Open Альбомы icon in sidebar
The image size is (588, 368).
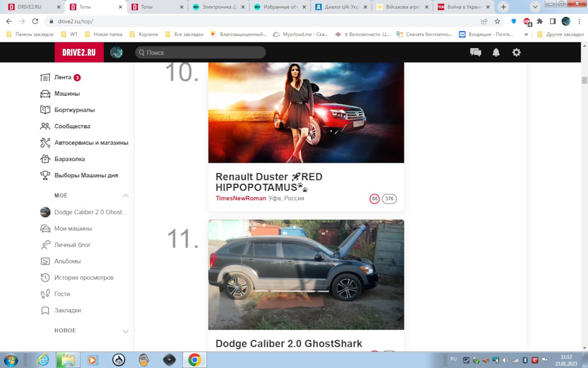pos(45,261)
